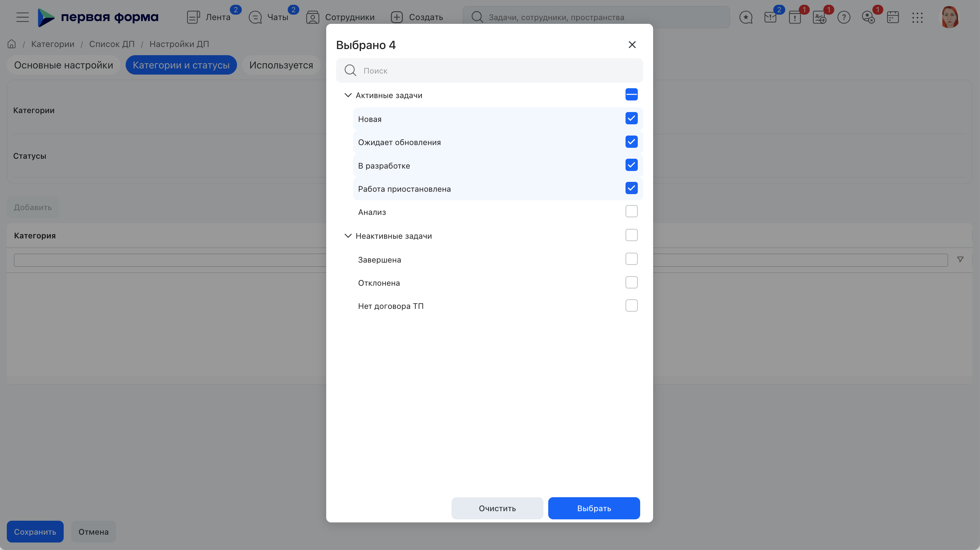980x550 pixels.
Task: Click the filter funnel icon in table
Action: click(960, 260)
